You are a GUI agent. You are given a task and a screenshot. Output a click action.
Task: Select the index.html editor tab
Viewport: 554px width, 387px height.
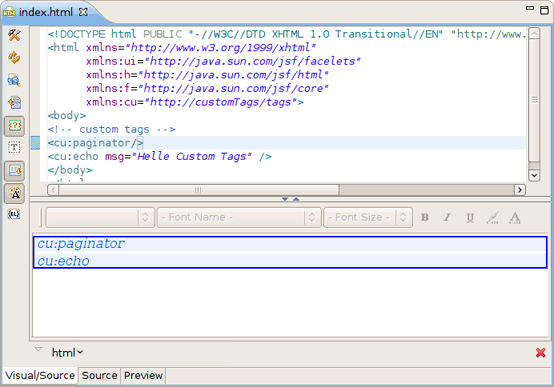click(x=45, y=12)
